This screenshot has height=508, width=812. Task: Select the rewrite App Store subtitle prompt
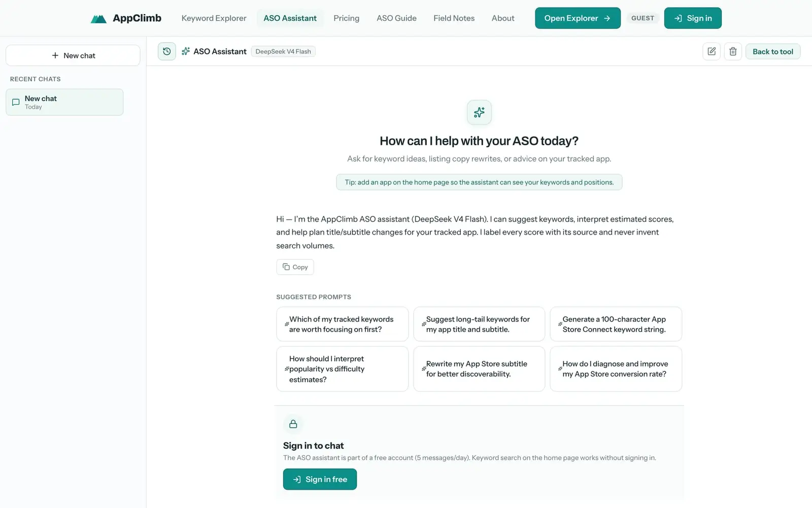tap(479, 369)
